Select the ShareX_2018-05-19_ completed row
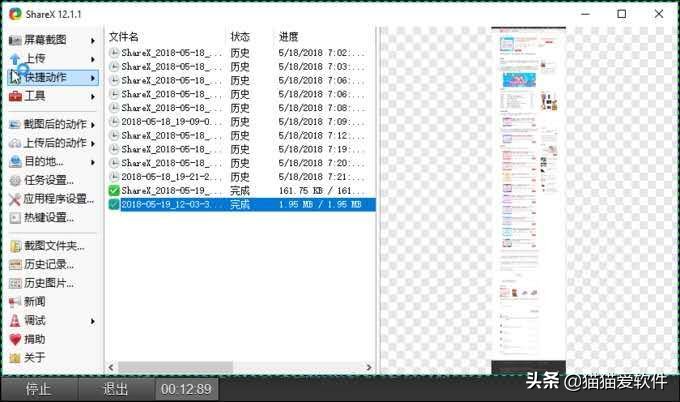The width and height of the screenshot is (680, 402). tap(241, 191)
